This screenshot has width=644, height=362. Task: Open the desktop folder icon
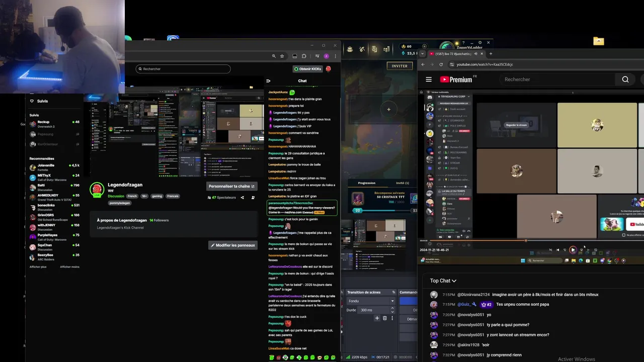[x=598, y=41]
